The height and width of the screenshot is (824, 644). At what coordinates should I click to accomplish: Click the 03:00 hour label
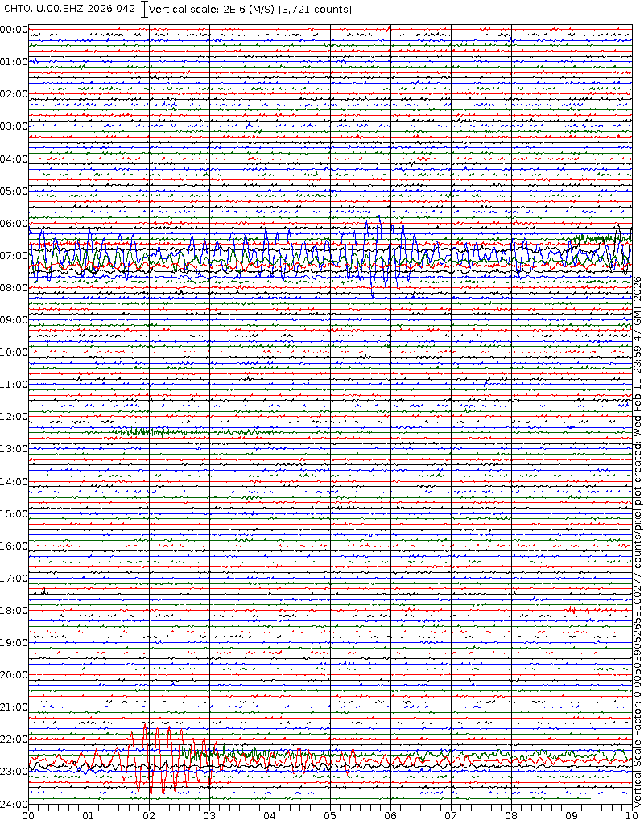(14, 126)
